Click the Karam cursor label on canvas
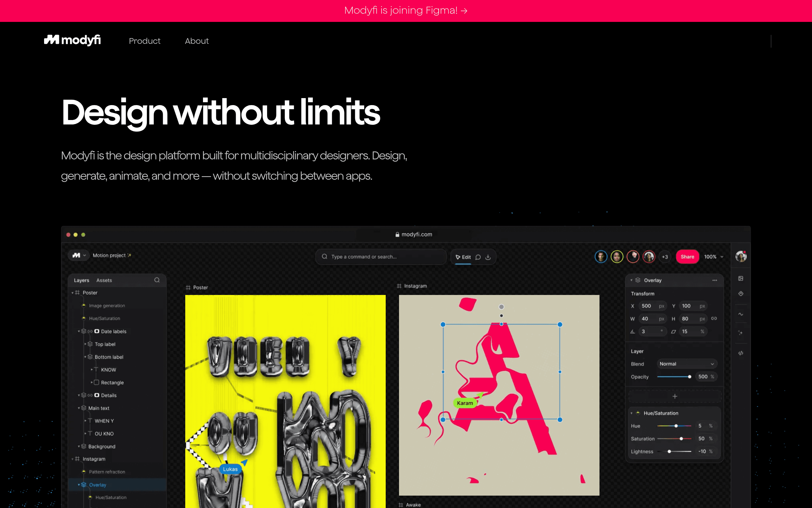This screenshot has width=812, height=508. [465, 403]
